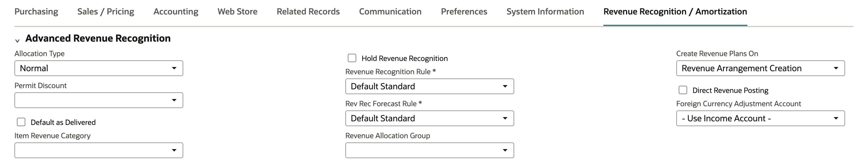Click the Create Revenue Plans On label

(x=717, y=54)
